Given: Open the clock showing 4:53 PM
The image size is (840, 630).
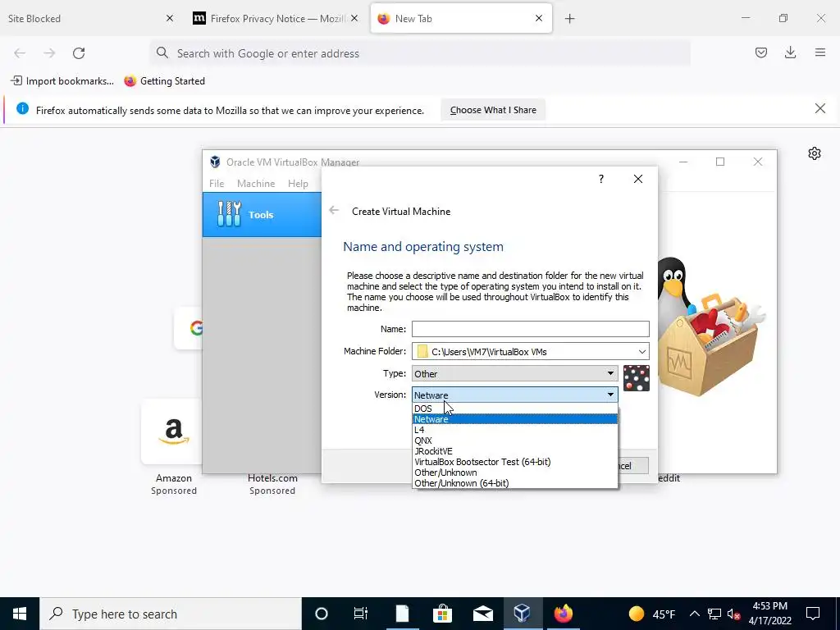Looking at the screenshot, I should click(x=769, y=614).
